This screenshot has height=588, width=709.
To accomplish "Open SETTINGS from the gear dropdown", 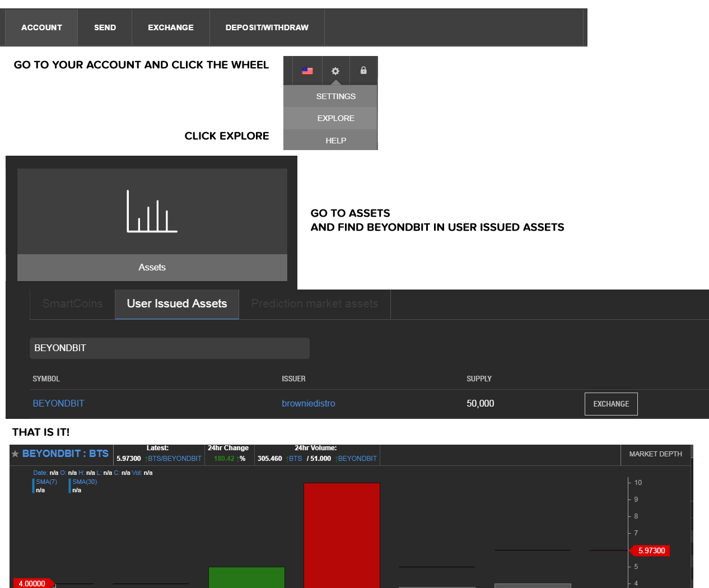I will coord(335,96).
